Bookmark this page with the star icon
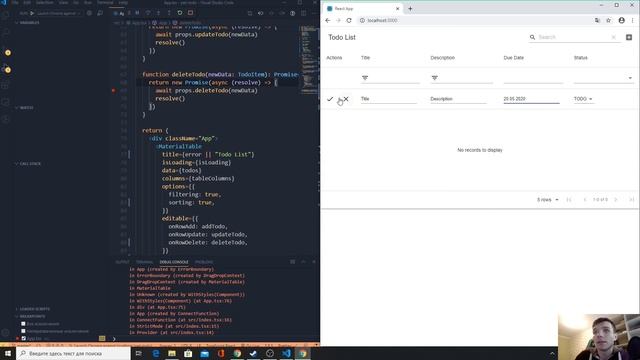This screenshot has height=360, width=640. pyautogui.click(x=609, y=20)
